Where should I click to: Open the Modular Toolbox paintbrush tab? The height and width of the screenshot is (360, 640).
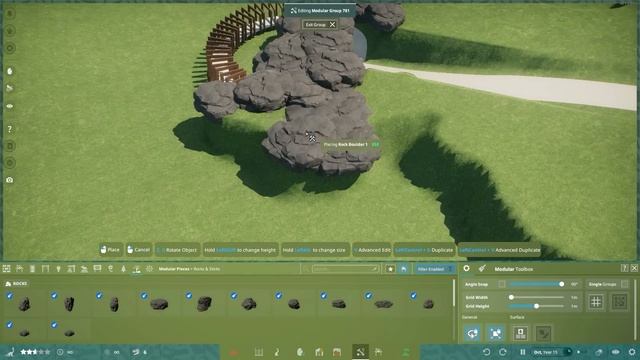point(482,269)
